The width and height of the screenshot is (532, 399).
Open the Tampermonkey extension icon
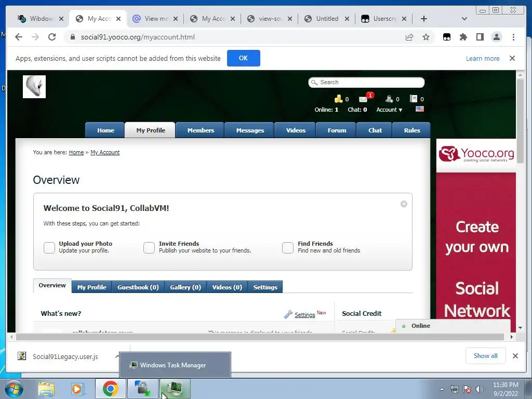tap(447, 37)
